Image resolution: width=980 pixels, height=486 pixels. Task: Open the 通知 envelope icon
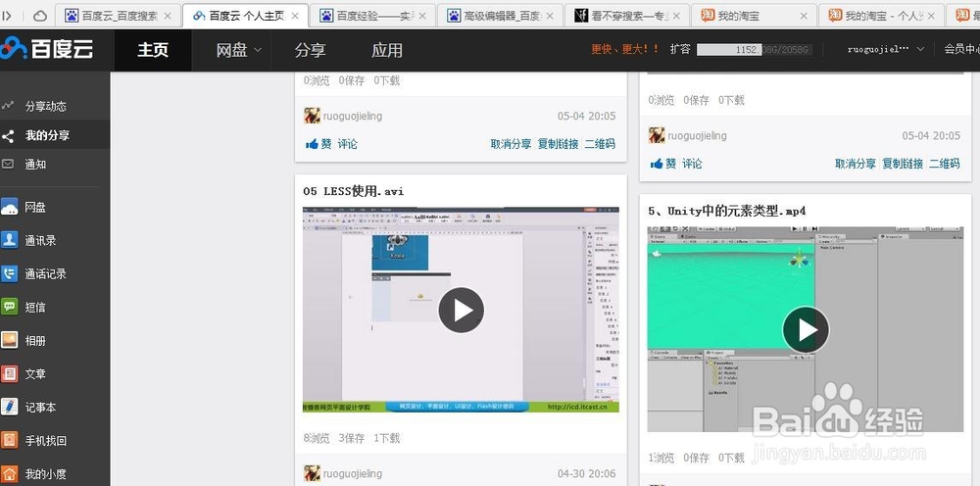(x=8, y=165)
